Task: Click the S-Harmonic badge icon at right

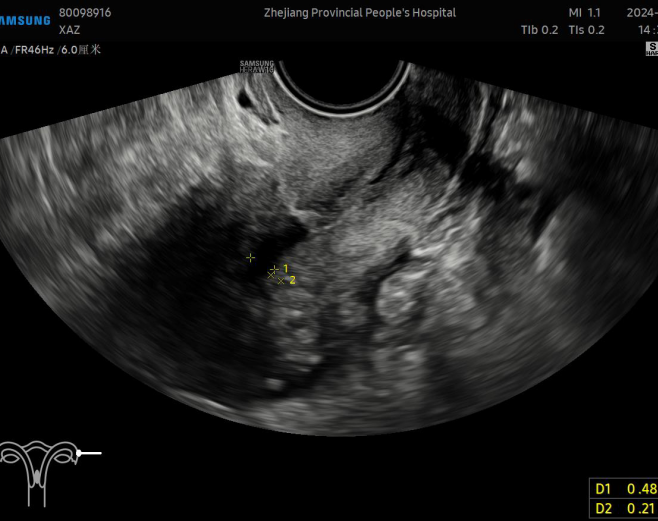Action: coord(652,49)
